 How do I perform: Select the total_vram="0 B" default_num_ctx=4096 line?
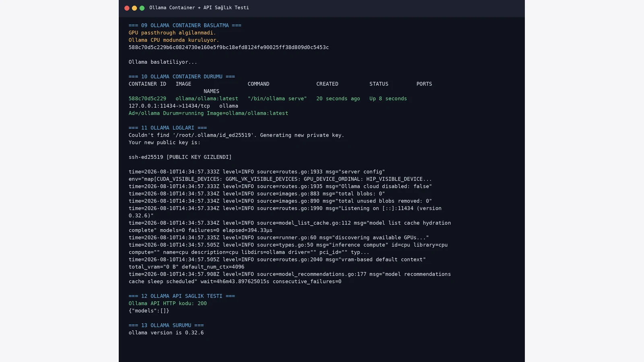tap(186, 267)
